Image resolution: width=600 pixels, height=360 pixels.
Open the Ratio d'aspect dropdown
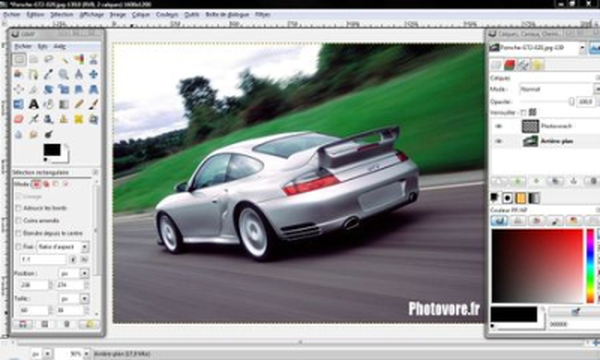[63, 247]
